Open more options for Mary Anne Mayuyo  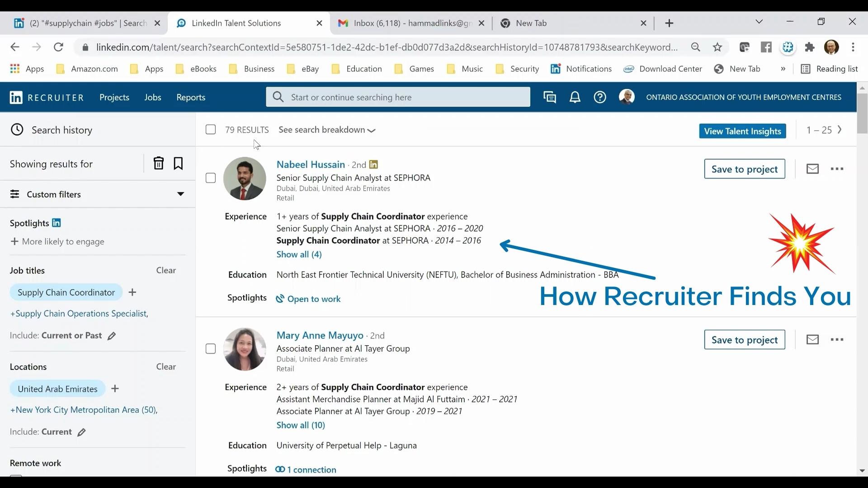(x=837, y=340)
